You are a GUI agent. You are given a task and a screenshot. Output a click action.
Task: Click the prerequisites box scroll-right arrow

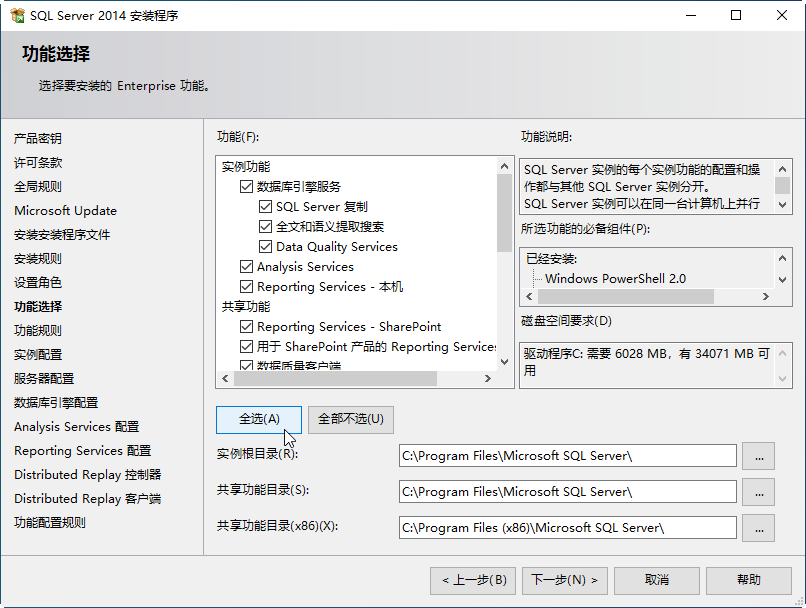pos(766,297)
